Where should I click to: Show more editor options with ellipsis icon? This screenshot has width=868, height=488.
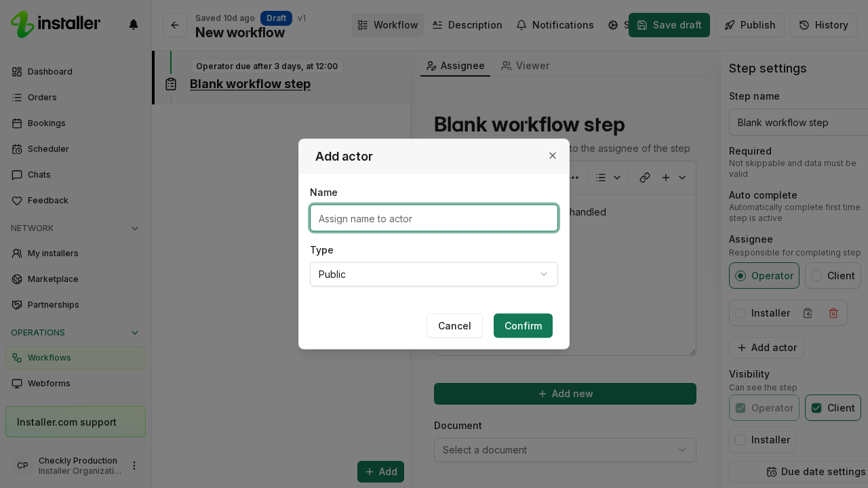[574, 178]
